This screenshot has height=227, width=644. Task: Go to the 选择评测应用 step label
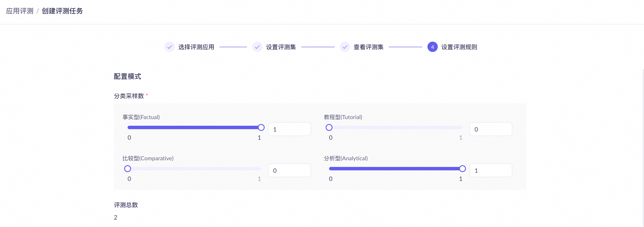(196, 47)
